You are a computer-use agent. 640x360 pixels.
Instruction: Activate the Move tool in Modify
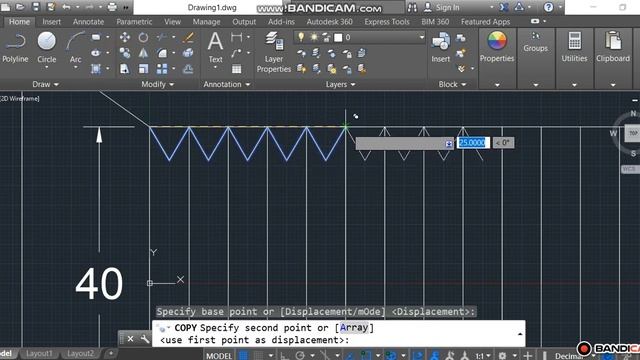point(125,38)
